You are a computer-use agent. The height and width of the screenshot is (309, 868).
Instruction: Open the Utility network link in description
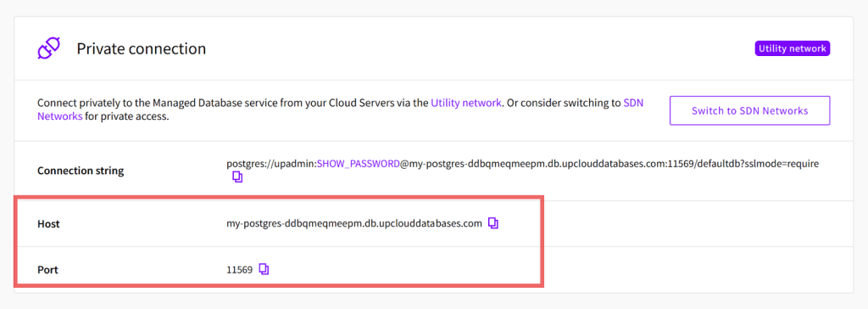[466, 103]
